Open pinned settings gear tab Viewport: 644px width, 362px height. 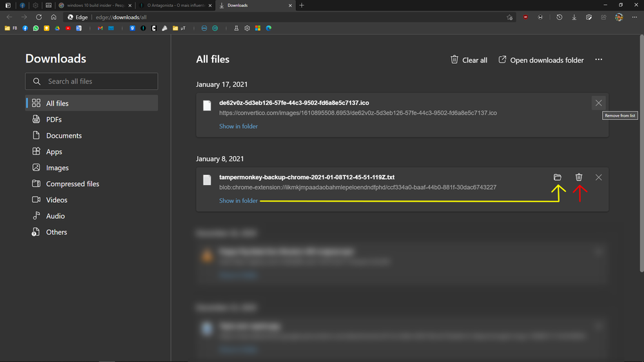(35, 5)
